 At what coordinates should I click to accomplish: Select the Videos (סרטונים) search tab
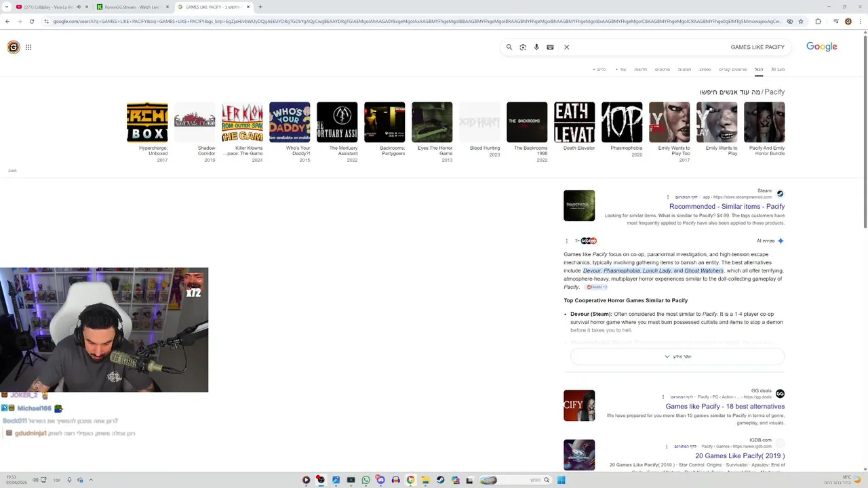663,69
